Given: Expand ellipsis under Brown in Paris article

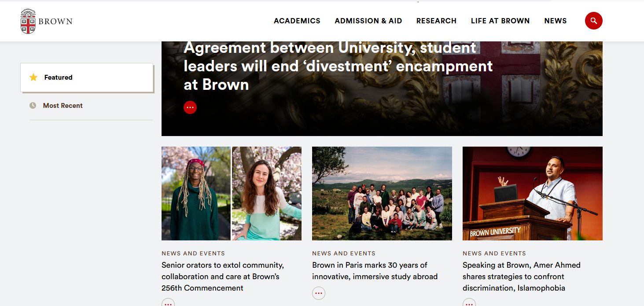Looking at the screenshot, I should click(x=319, y=293).
